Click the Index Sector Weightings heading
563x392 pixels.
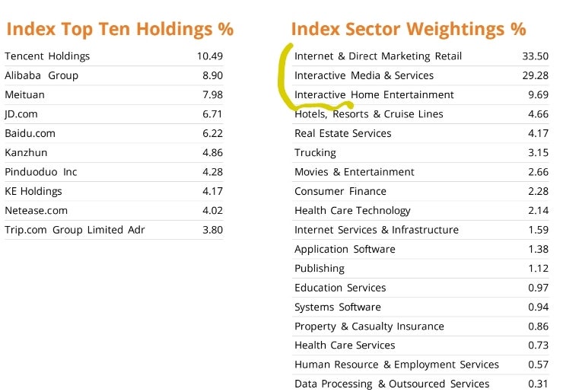click(x=408, y=30)
